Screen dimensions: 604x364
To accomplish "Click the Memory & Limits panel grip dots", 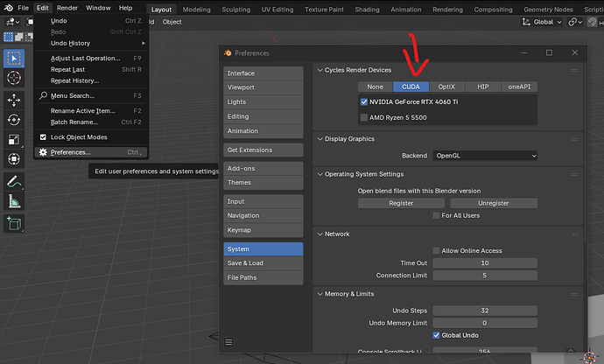I will (575, 294).
